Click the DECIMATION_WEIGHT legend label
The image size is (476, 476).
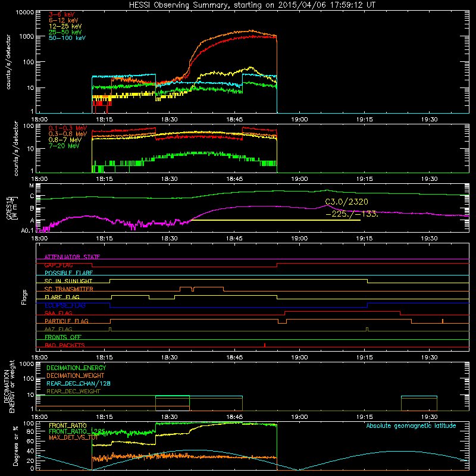coord(76,375)
